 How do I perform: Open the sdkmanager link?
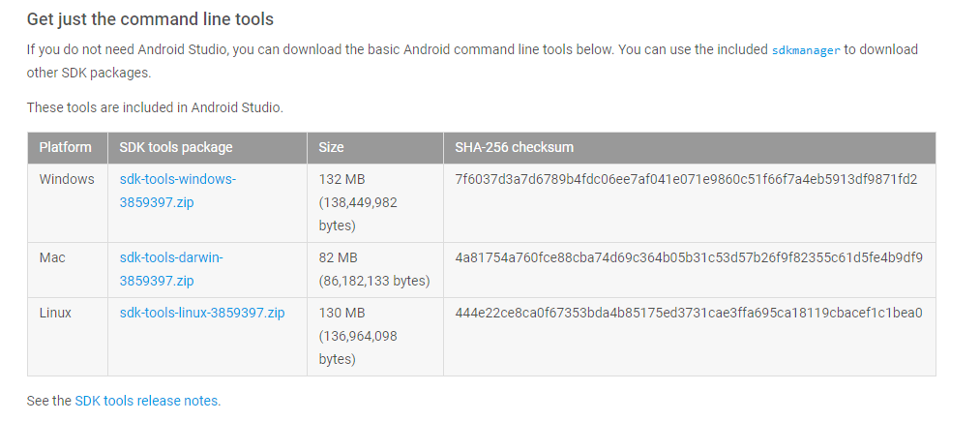[x=806, y=50]
